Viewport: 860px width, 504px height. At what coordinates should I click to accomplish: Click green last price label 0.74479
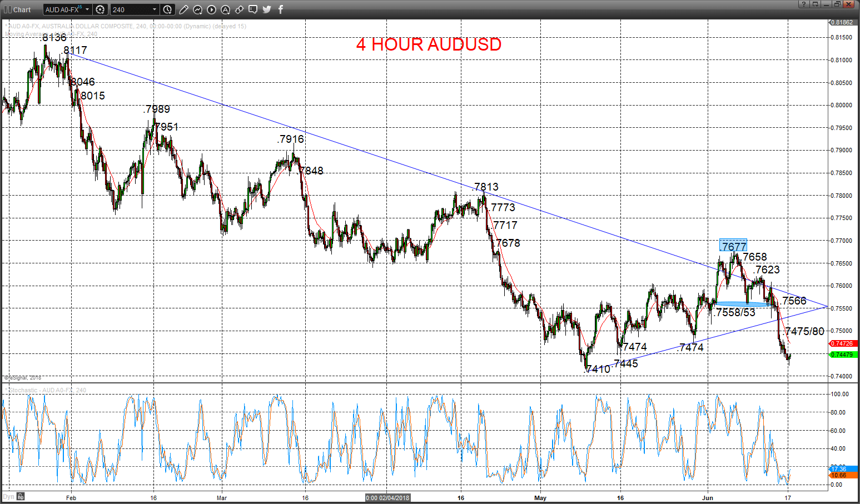(x=843, y=355)
